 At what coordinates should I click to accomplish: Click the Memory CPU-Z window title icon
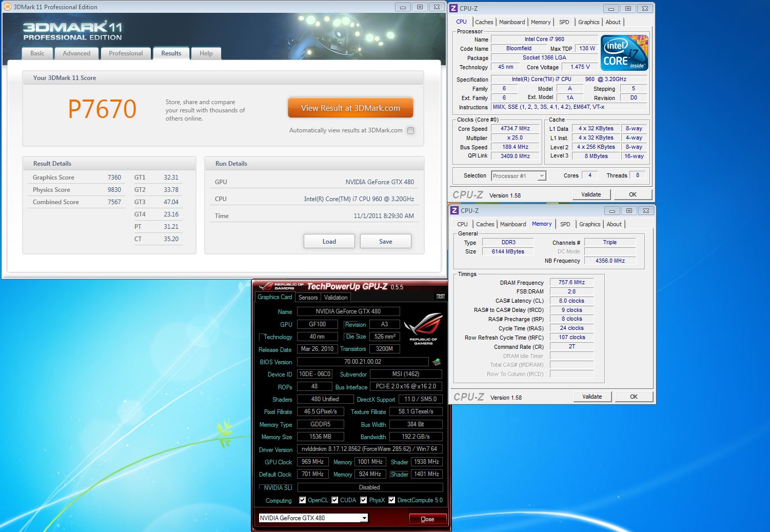click(455, 210)
